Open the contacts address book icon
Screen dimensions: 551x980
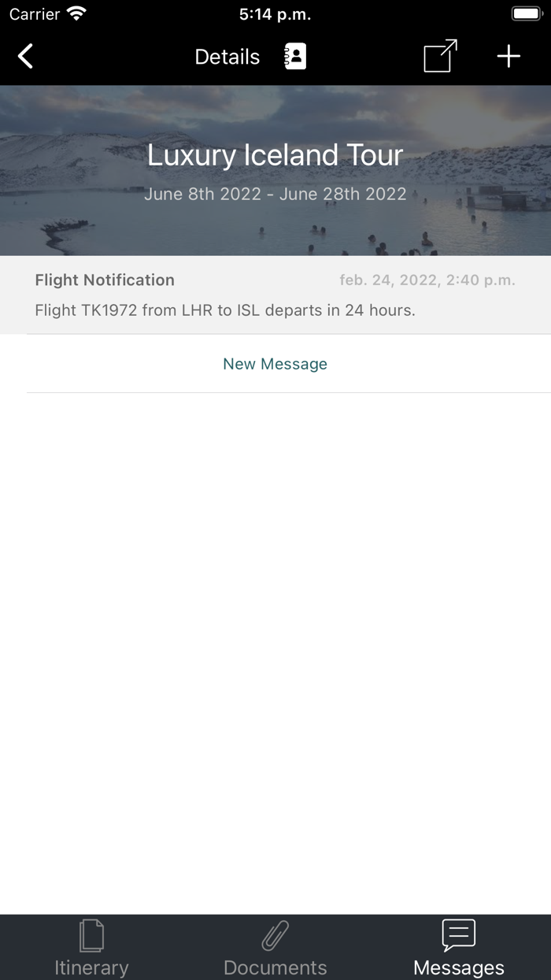click(294, 56)
